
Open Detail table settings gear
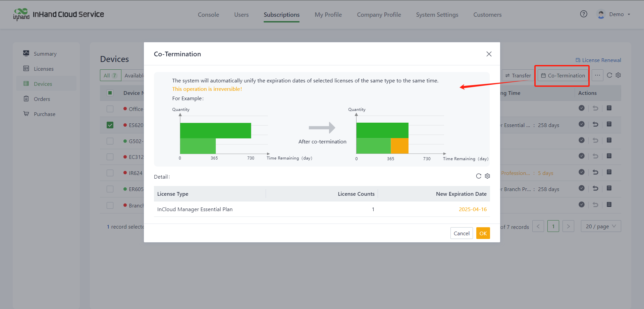pos(487,176)
